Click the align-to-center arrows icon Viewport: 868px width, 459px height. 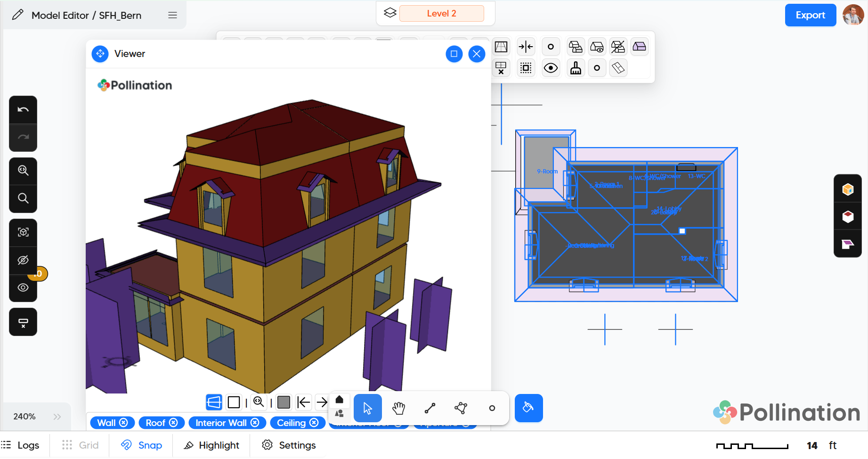(526, 47)
